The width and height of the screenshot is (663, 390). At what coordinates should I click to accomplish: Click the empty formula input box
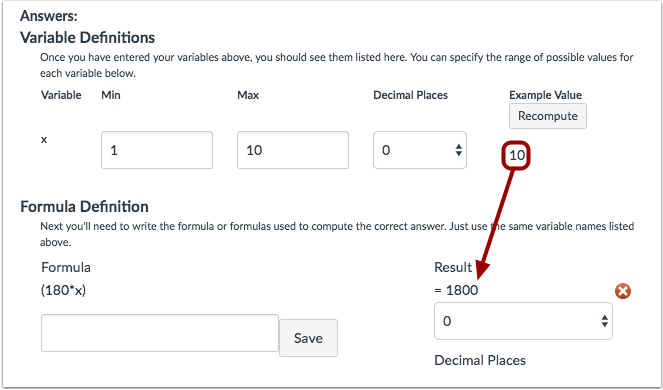click(x=160, y=333)
